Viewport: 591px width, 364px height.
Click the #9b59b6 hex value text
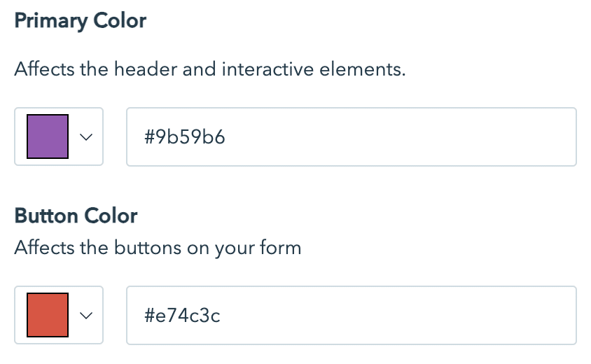tap(185, 137)
